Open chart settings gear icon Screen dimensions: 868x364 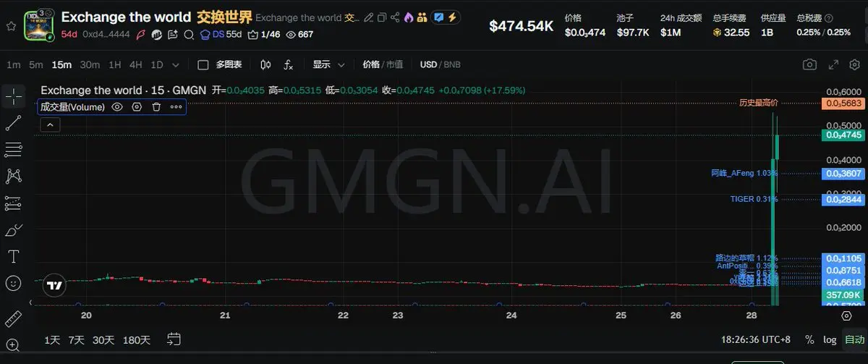854,64
